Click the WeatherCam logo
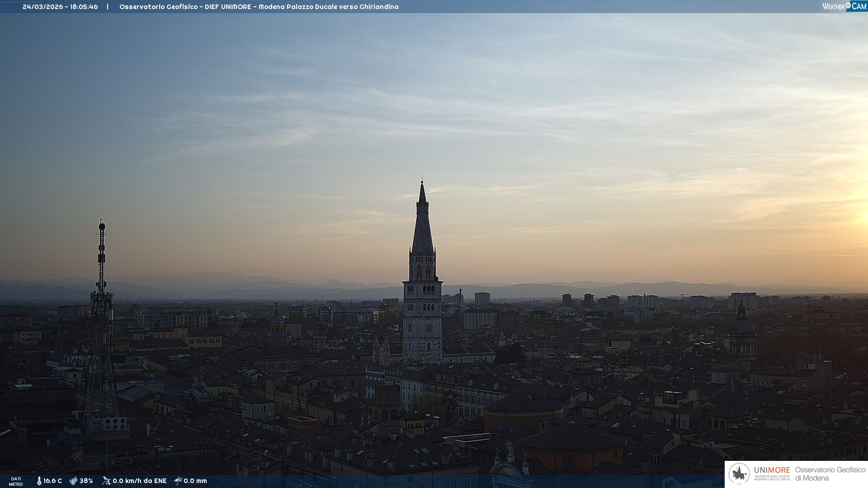Viewport: 868px width, 488px height. point(844,6)
